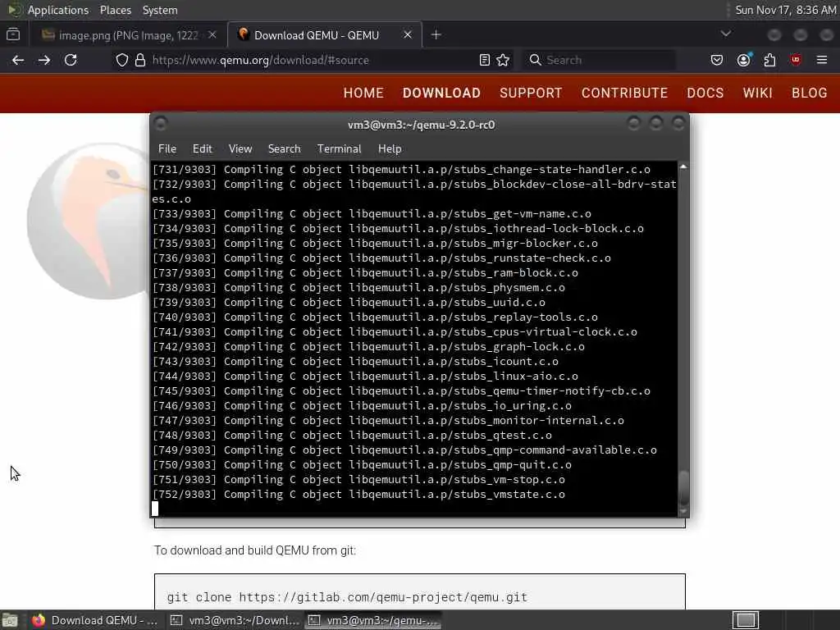Toggle reader view icon in address bar
Viewport: 840px width, 630px height.
click(x=484, y=60)
